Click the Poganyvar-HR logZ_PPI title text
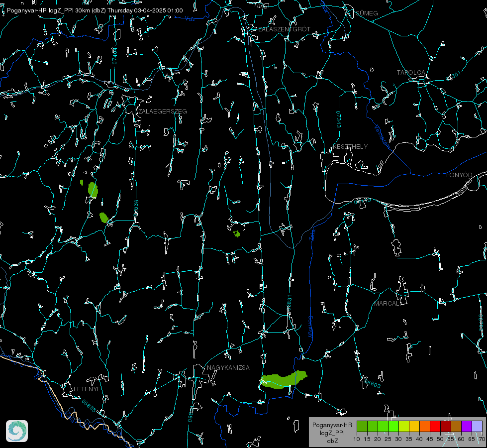 click(95, 10)
